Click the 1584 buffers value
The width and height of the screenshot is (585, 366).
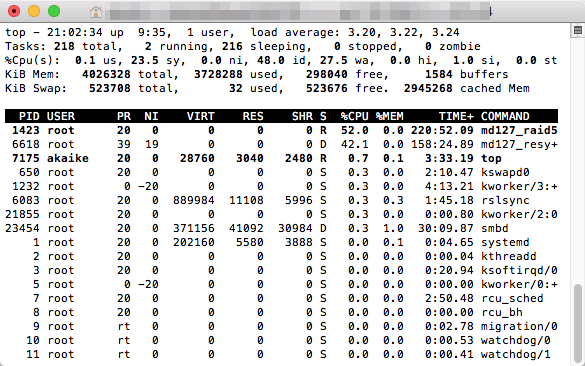tap(438, 74)
